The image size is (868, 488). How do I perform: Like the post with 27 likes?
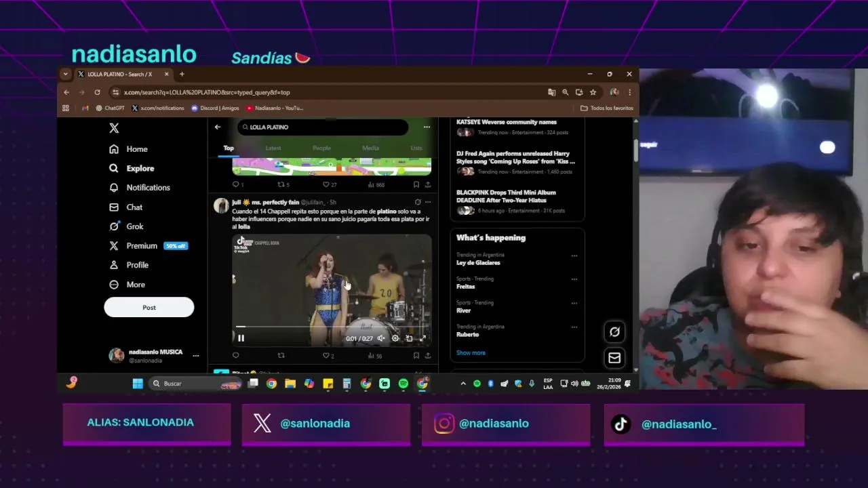[x=329, y=184]
